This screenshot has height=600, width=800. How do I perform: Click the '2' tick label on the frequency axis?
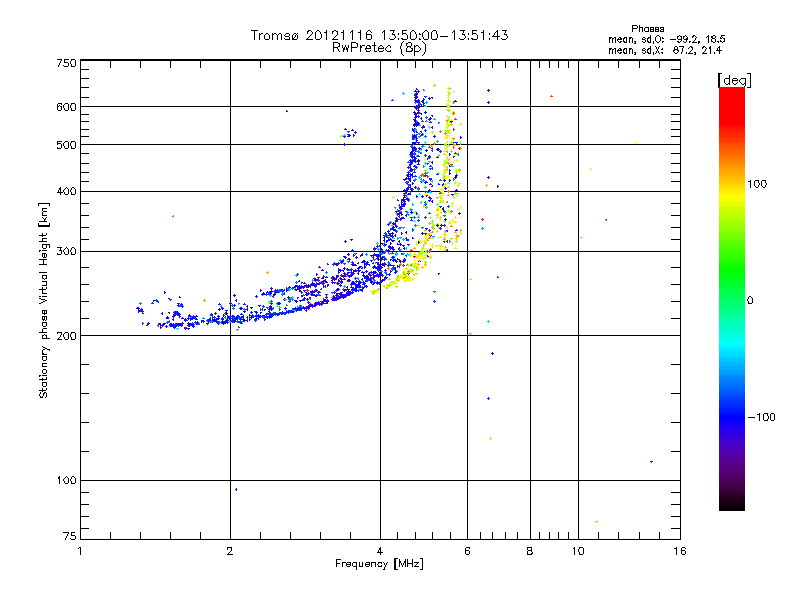tap(230, 551)
